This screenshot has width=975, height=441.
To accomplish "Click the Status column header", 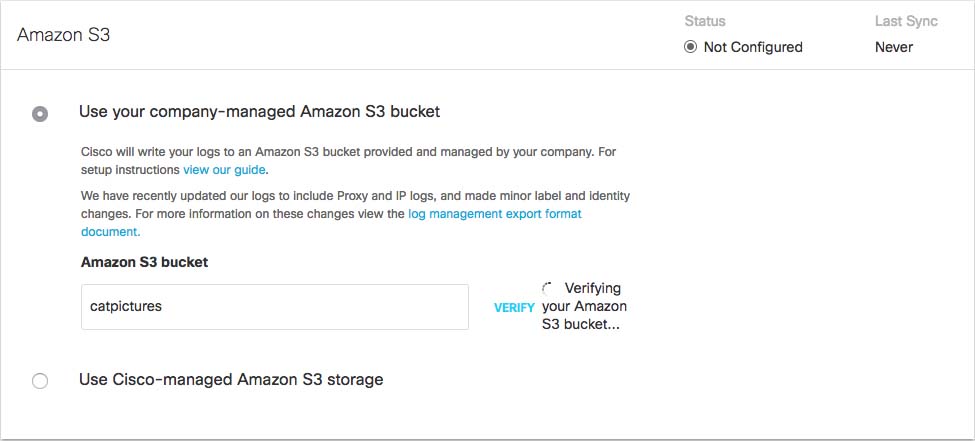I will (x=705, y=20).
